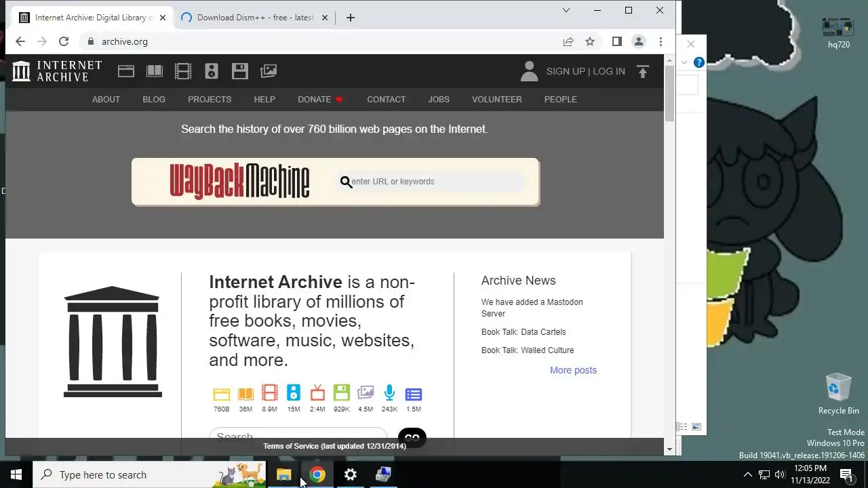Click the microphone icon labeled 243K
Viewport: 868px width, 488px height.
tap(389, 393)
